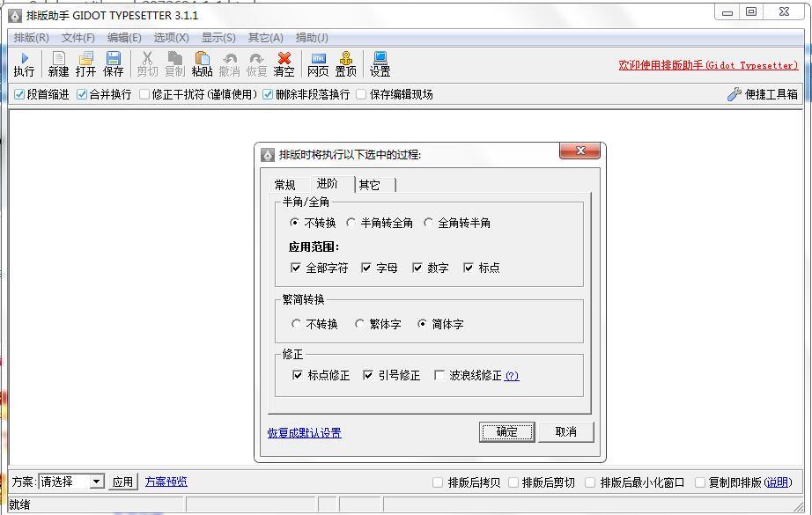
Task: Toggle 合并换行 checkbox
Action: pos(81,94)
